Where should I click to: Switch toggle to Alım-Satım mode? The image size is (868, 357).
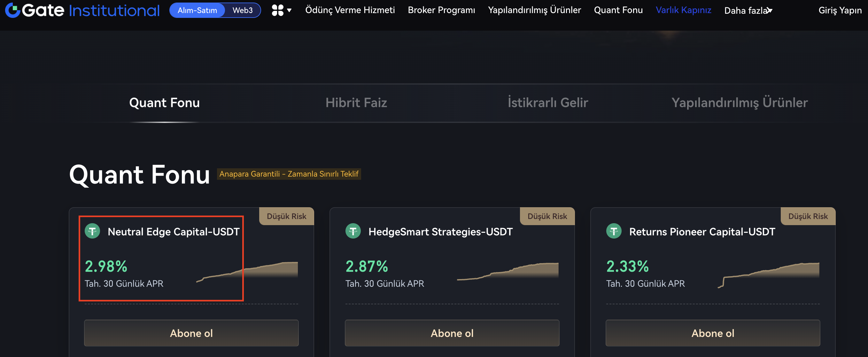[197, 11]
